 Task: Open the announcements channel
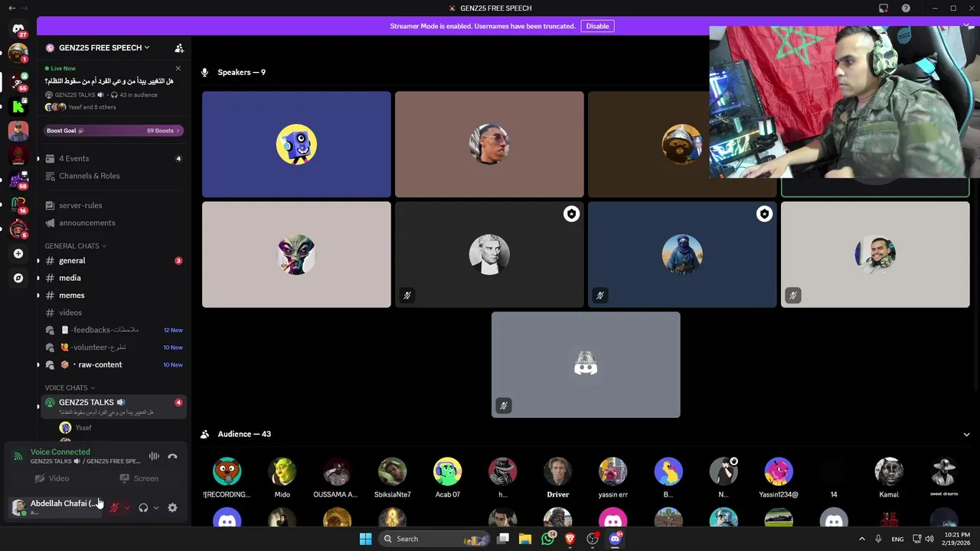point(114,223)
